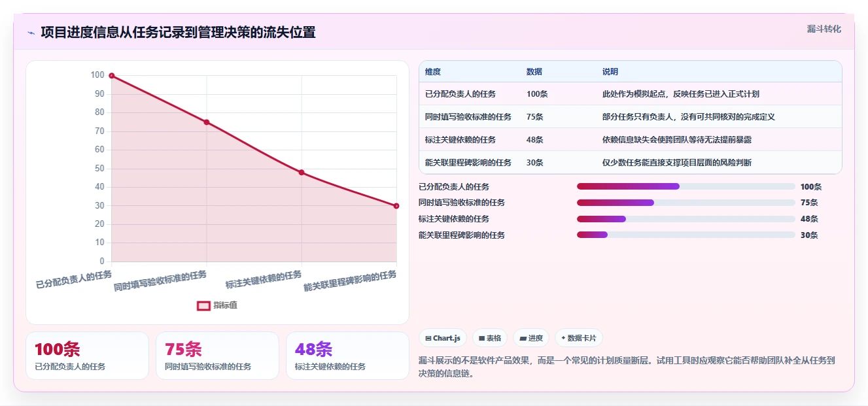The height and width of the screenshot is (406, 868).
Task: Click the 100条 table cell
Action: tap(537, 94)
